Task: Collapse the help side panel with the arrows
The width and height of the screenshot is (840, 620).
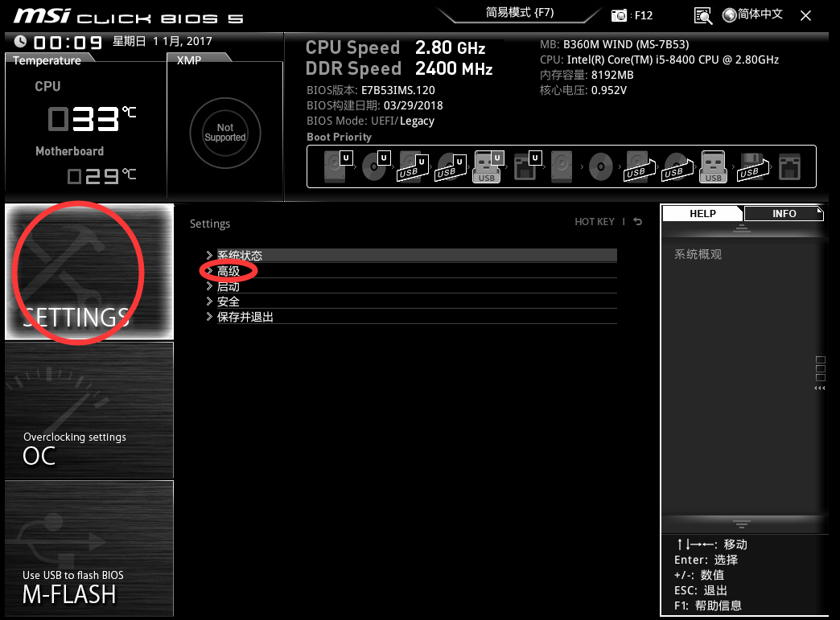Action: tap(820, 388)
